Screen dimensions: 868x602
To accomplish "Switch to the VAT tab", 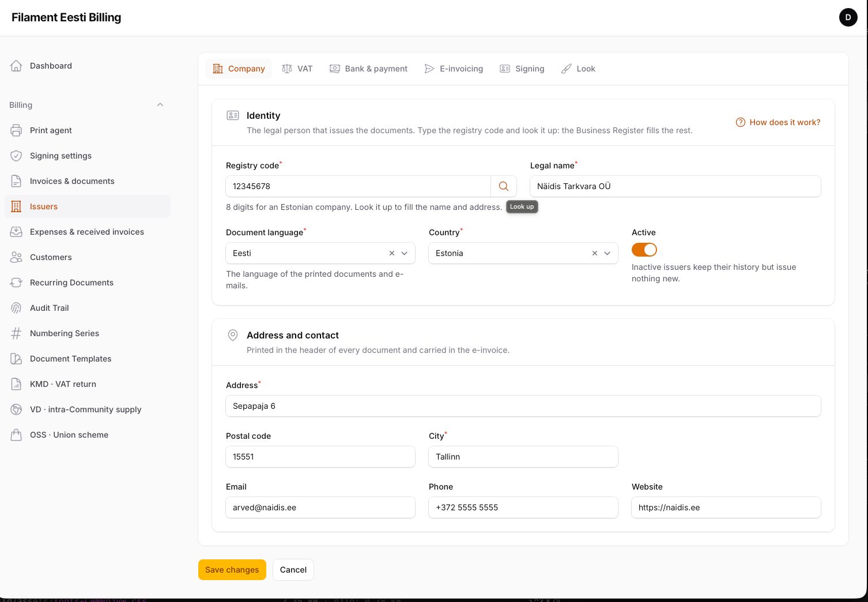I will (297, 69).
